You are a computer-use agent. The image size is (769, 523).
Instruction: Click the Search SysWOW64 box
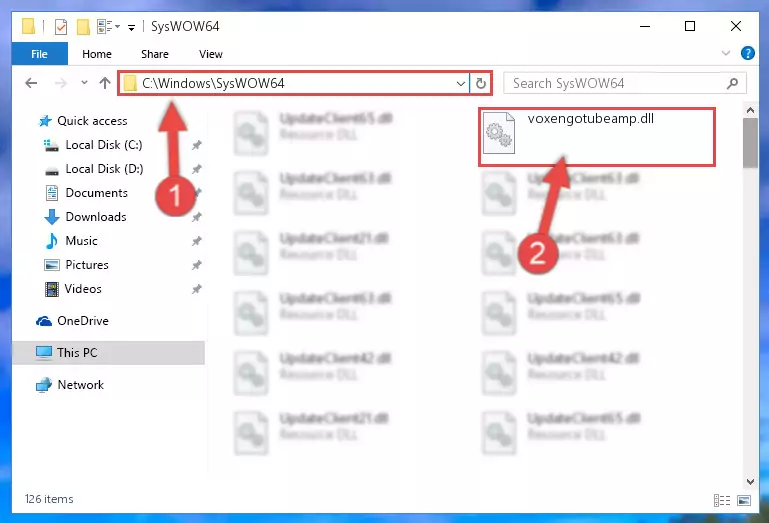tap(625, 83)
